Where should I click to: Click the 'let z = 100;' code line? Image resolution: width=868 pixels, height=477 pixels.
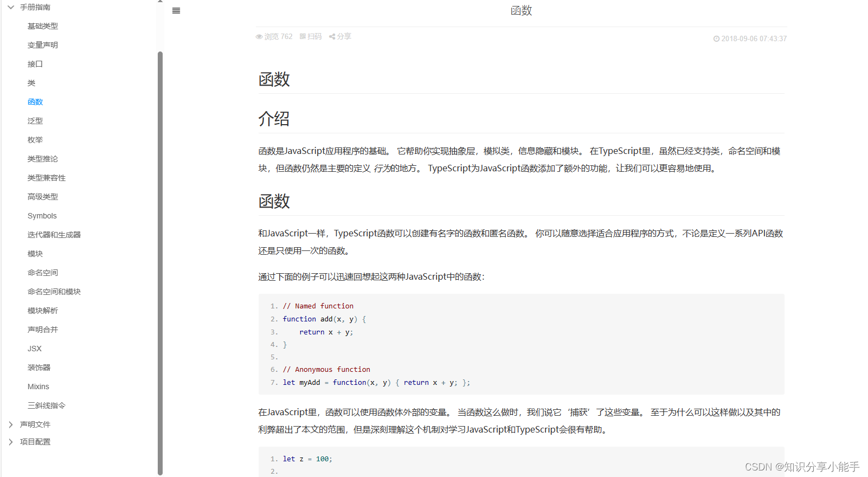307,459
